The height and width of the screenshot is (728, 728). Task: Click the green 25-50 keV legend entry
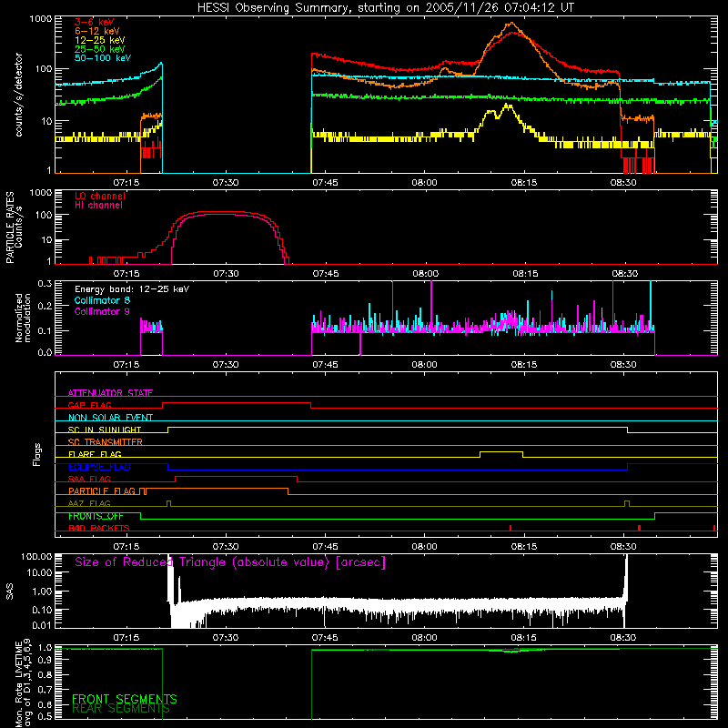click(x=100, y=49)
